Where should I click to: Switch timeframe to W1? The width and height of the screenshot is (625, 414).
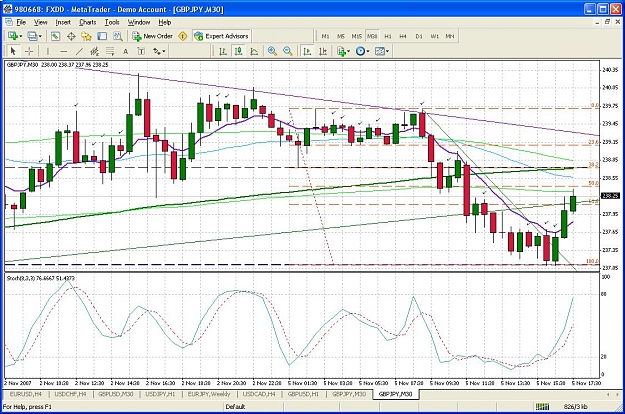pyautogui.click(x=434, y=36)
